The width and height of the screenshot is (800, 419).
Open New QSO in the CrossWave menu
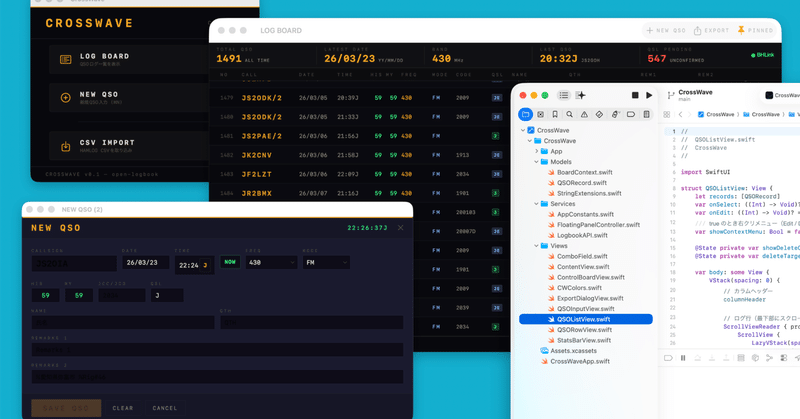129,97
